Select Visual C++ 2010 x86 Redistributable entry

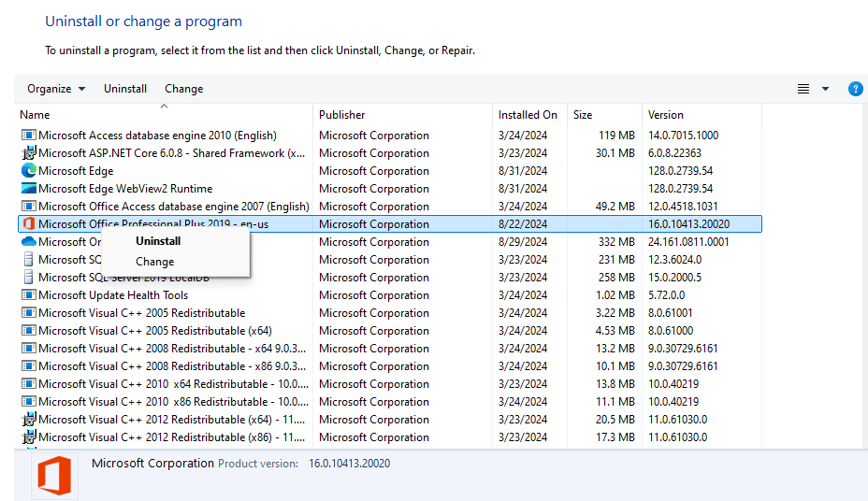(173, 401)
